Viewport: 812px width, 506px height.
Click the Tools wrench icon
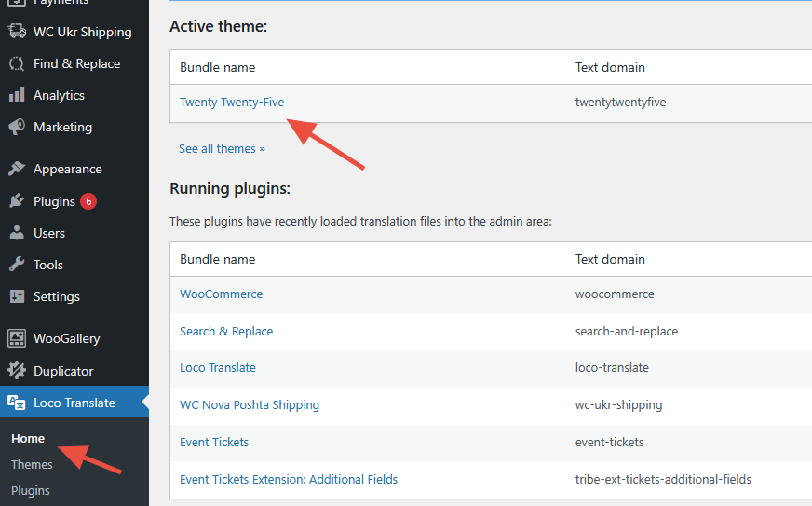17,265
